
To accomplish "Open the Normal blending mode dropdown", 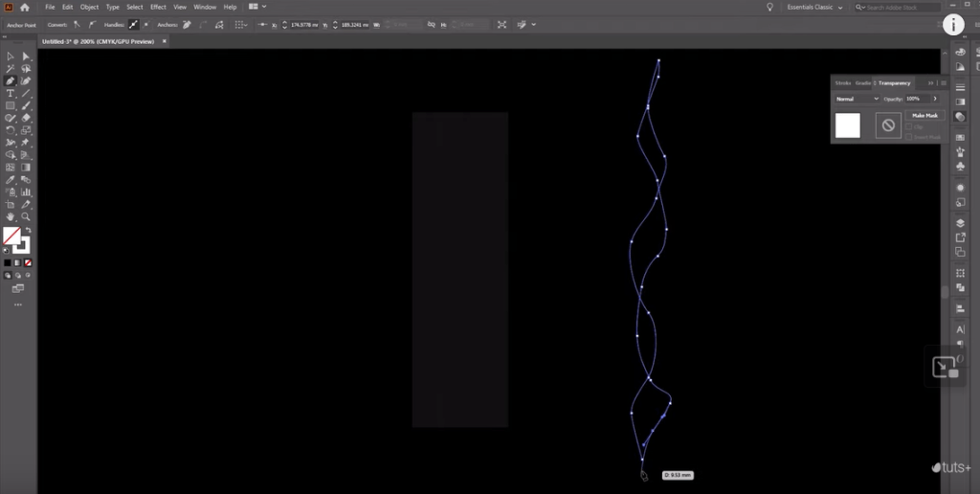I will [857, 99].
